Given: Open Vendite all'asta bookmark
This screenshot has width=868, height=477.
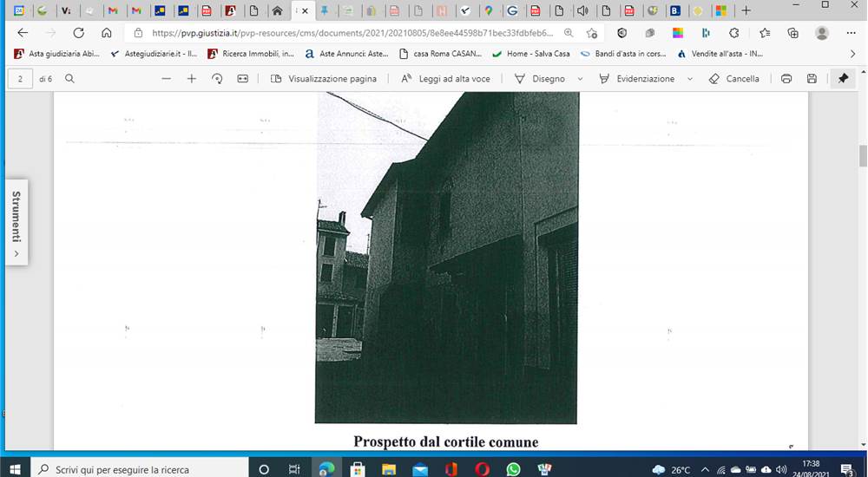Looking at the screenshot, I should tap(720, 54).
